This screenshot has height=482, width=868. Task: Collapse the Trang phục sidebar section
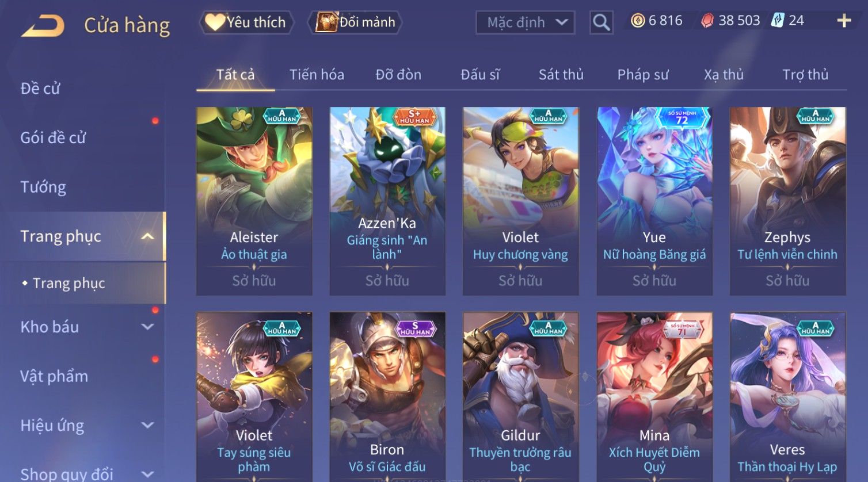[147, 236]
